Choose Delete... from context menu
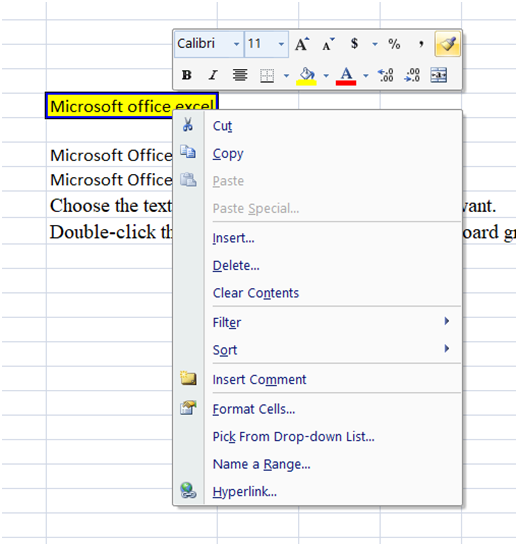 [x=317, y=266]
